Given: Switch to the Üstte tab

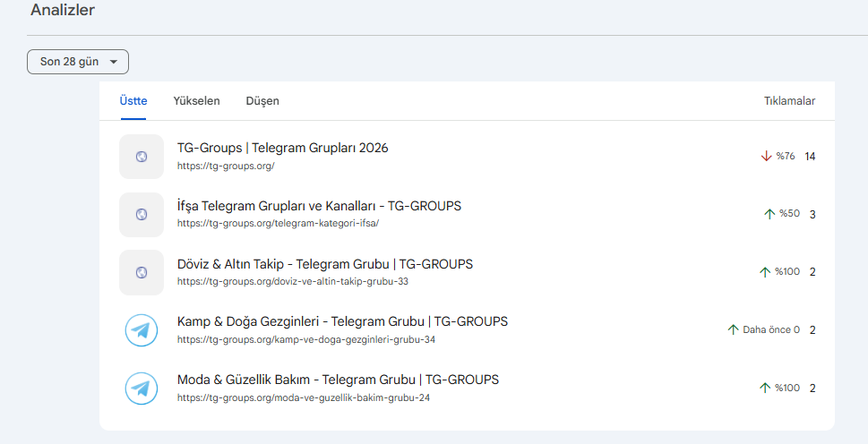Looking at the screenshot, I should point(133,101).
